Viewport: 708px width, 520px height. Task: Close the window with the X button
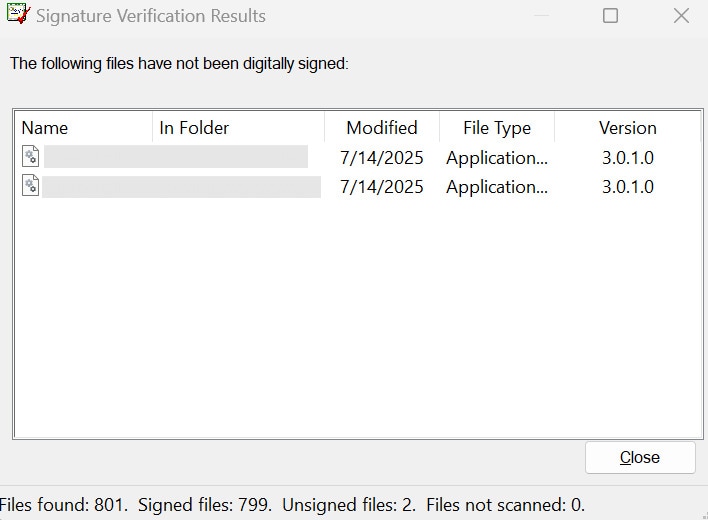[681, 16]
